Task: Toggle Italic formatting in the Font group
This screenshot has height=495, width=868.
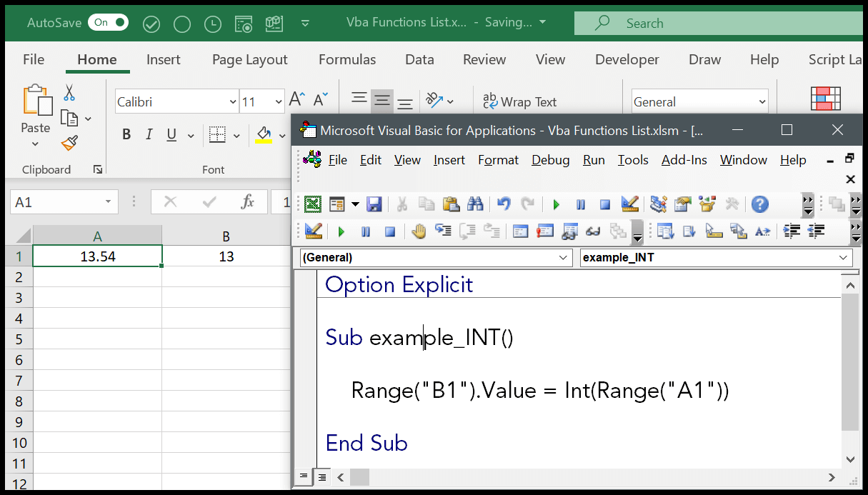Action: point(149,134)
